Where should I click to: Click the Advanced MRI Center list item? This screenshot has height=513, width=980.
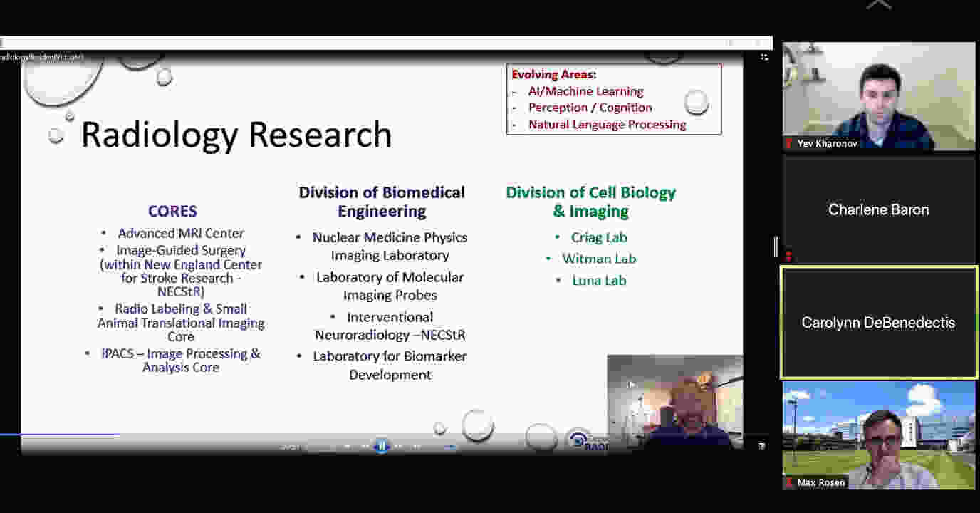181,233
